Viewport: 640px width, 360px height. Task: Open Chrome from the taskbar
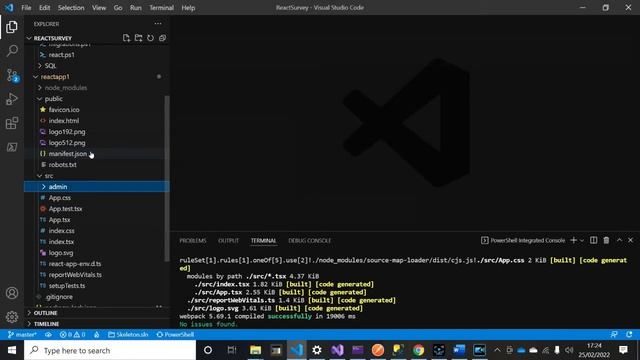[x=418, y=350]
